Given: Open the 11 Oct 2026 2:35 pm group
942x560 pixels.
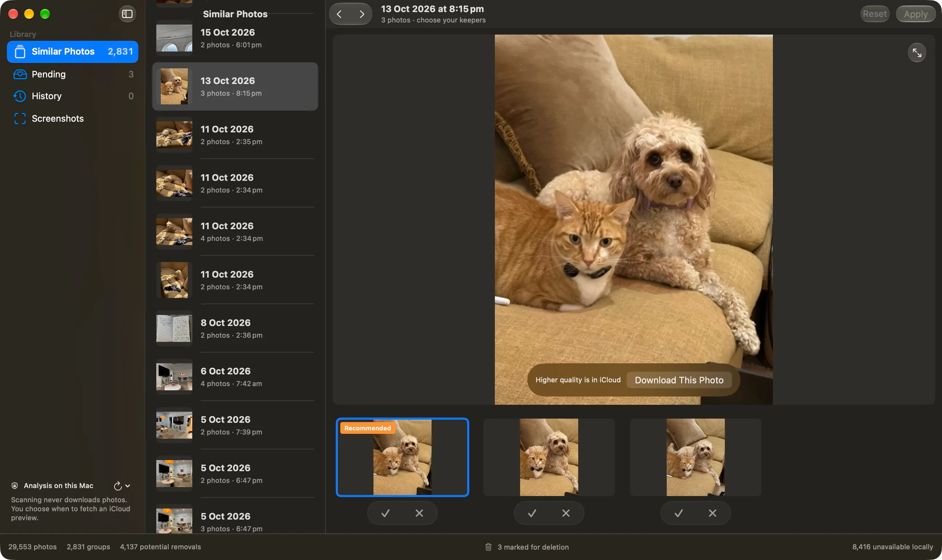Looking at the screenshot, I should (x=235, y=135).
